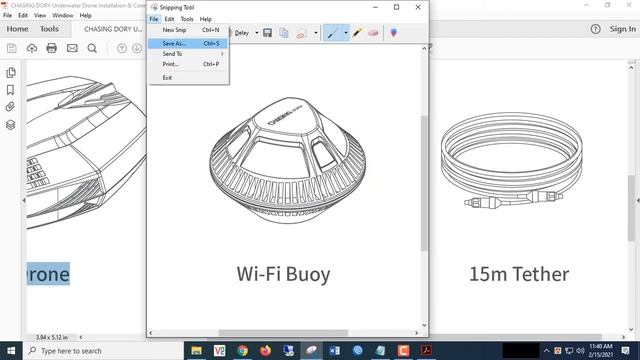Screen dimensions: 640x360
Task: Open the Layers panel in Acrobat sidebar
Action: pyautogui.click(x=11, y=124)
